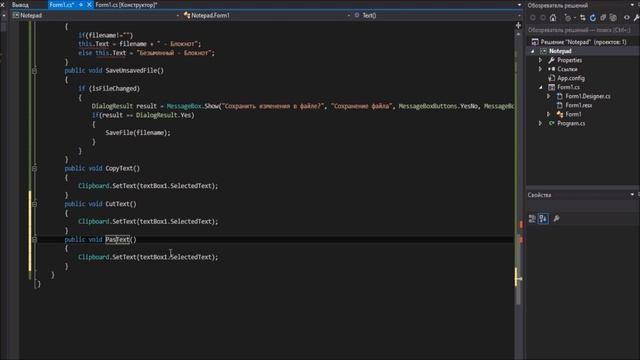Click PasText method name in code
The image size is (640, 360).
[x=118, y=240]
